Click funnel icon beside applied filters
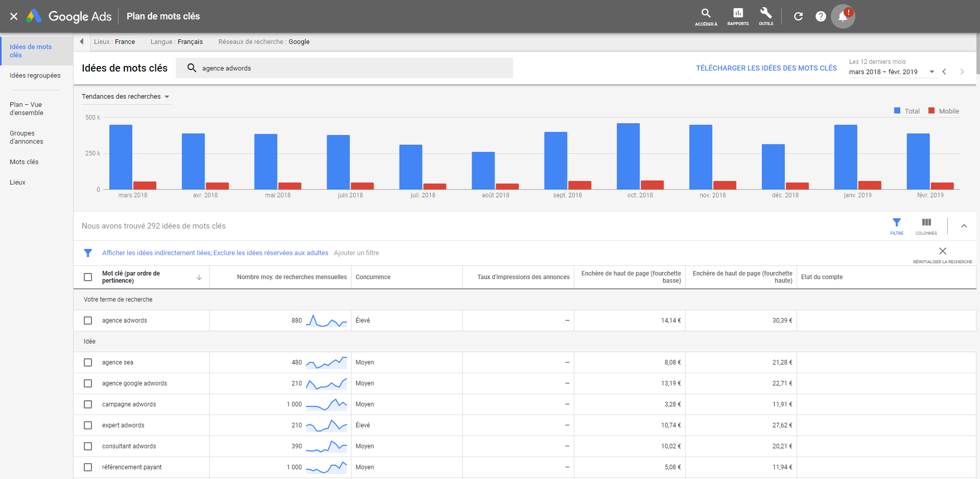Viewport: 980px width, 479px height. (88, 253)
